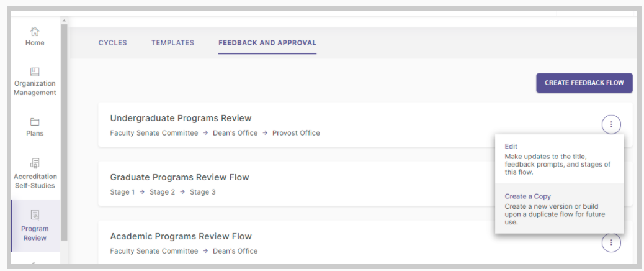Click the Create Feedback Flow button
Viewport: 644px width, 271px height.
click(x=584, y=83)
